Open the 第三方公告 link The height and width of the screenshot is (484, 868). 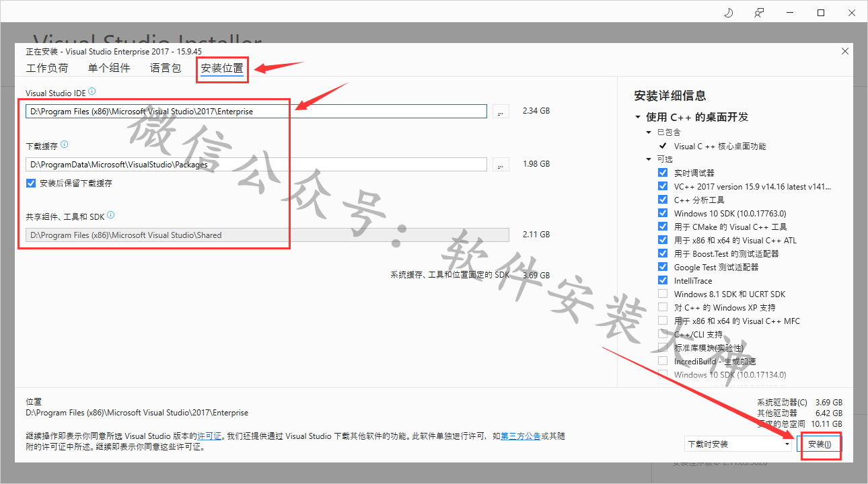[x=520, y=436]
